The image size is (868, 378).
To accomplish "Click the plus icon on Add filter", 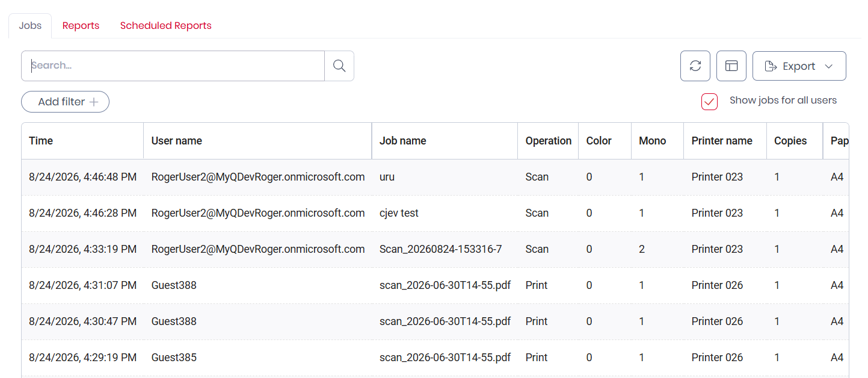I will [94, 102].
